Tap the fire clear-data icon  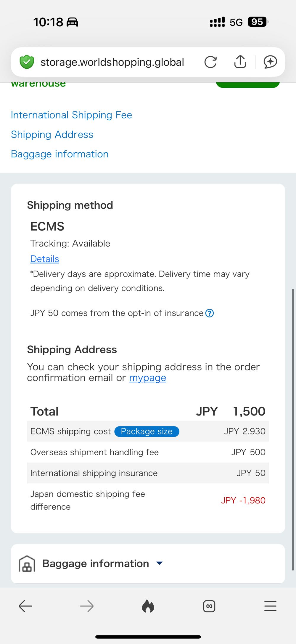click(148, 606)
